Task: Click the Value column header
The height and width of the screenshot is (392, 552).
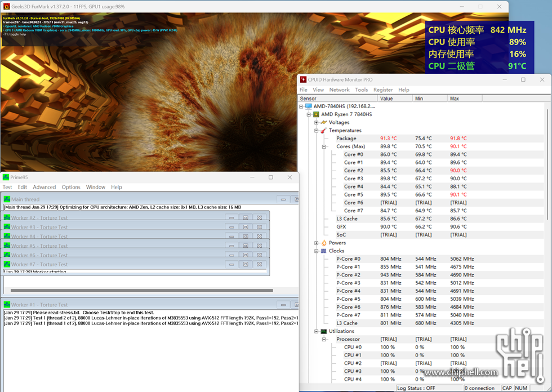Action: pos(395,99)
